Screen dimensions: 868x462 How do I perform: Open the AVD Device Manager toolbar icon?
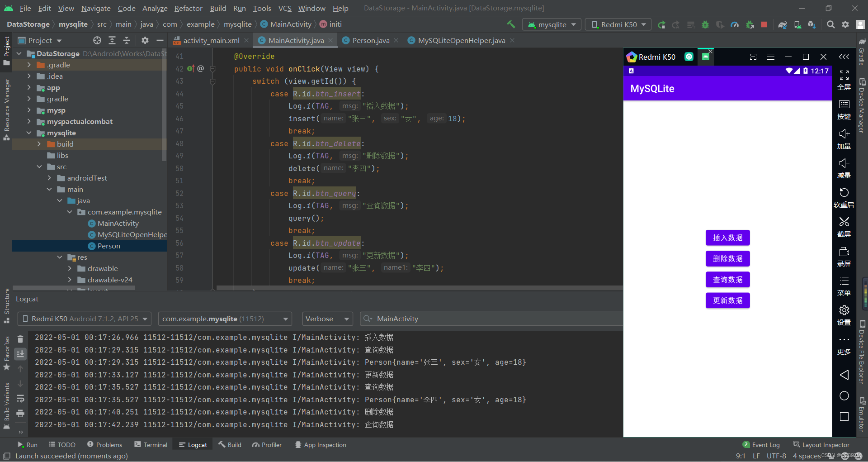pos(797,25)
